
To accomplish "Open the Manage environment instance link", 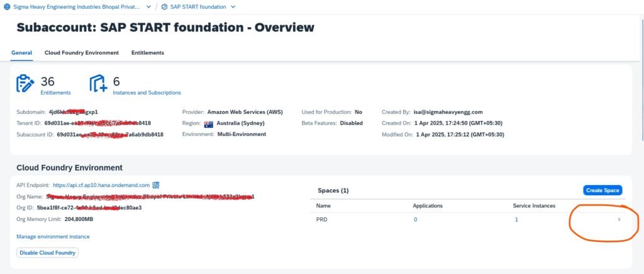I will point(53,237).
